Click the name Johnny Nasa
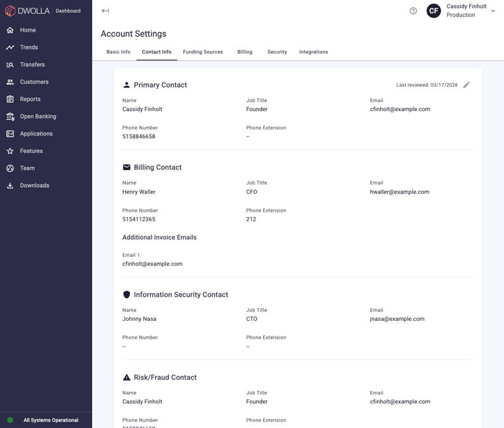 139,319
